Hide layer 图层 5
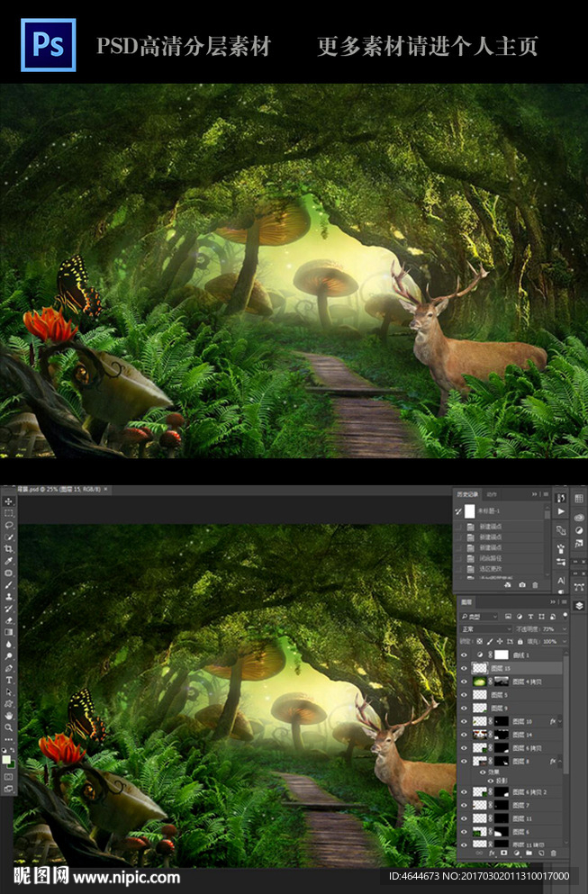588x894 pixels. coord(464,695)
